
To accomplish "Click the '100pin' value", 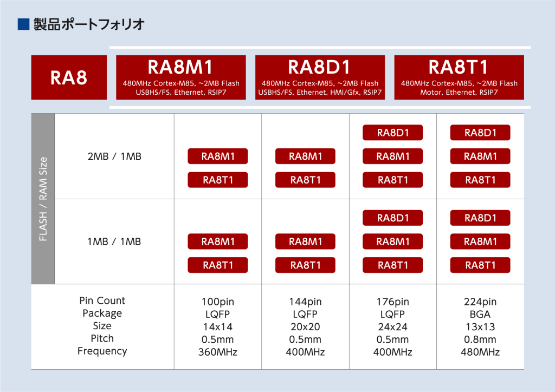I will [x=218, y=302].
